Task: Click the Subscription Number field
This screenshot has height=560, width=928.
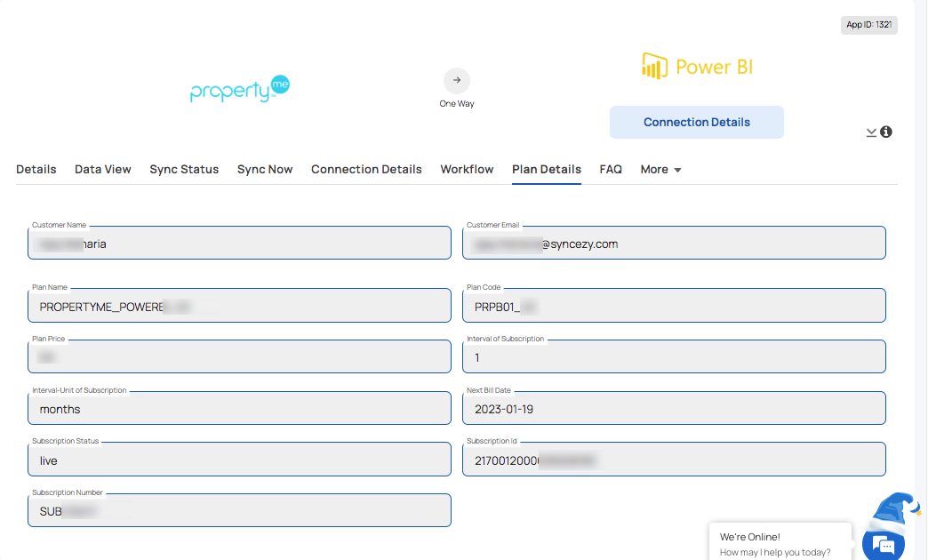Action: [239, 510]
